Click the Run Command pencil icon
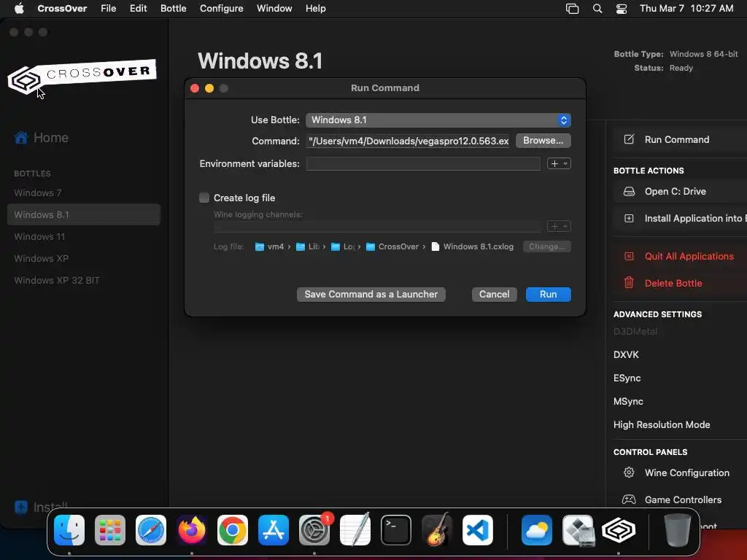 [629, 139]
